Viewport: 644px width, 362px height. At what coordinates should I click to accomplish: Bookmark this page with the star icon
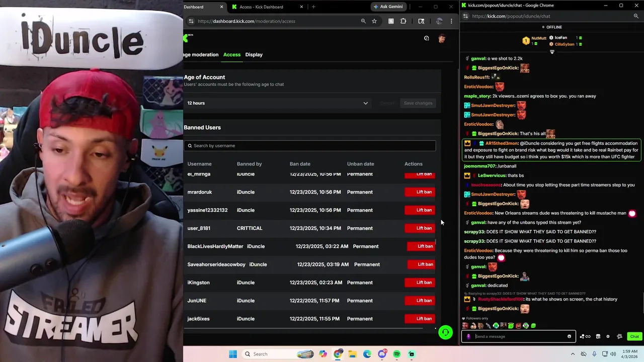tap(374, 21)
